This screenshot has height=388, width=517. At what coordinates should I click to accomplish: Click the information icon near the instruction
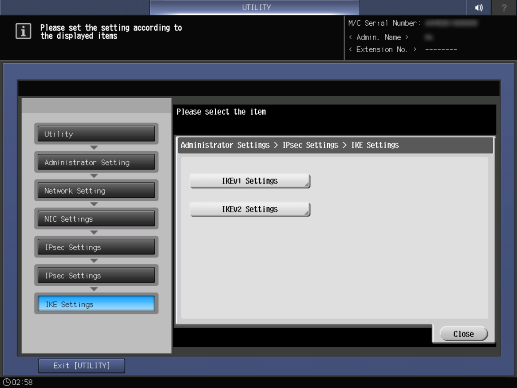[23, 31]
